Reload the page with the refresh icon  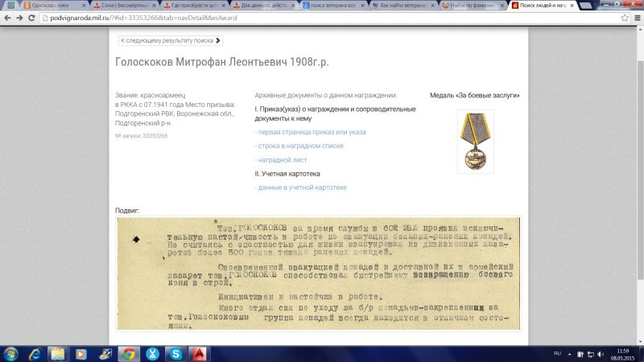(x=36, y=18)
